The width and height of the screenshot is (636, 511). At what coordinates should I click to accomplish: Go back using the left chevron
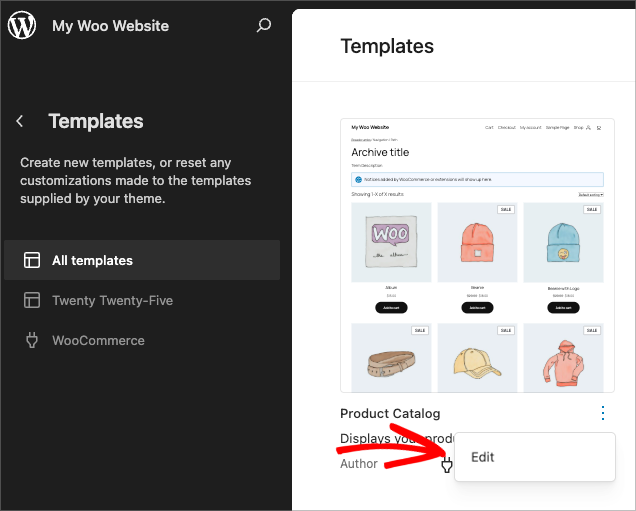pos(19,121)
